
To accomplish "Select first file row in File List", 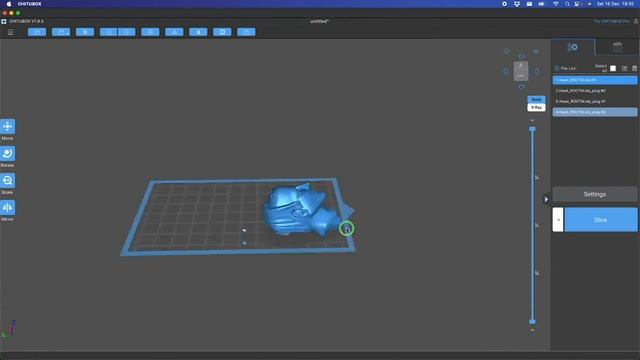I will coord(595,80).
